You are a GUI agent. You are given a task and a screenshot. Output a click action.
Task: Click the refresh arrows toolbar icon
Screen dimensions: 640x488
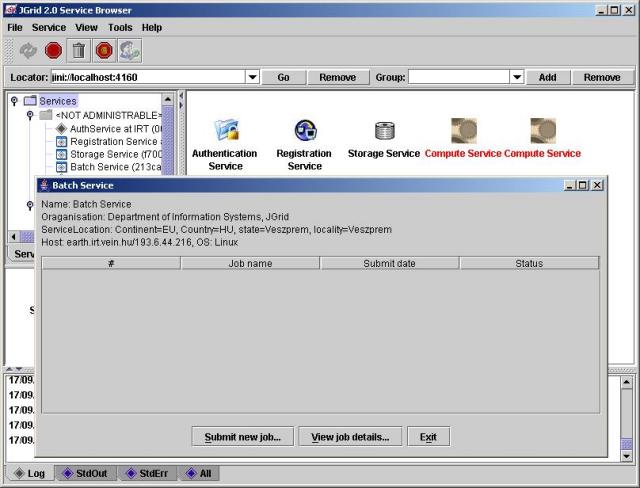(28, 50)
